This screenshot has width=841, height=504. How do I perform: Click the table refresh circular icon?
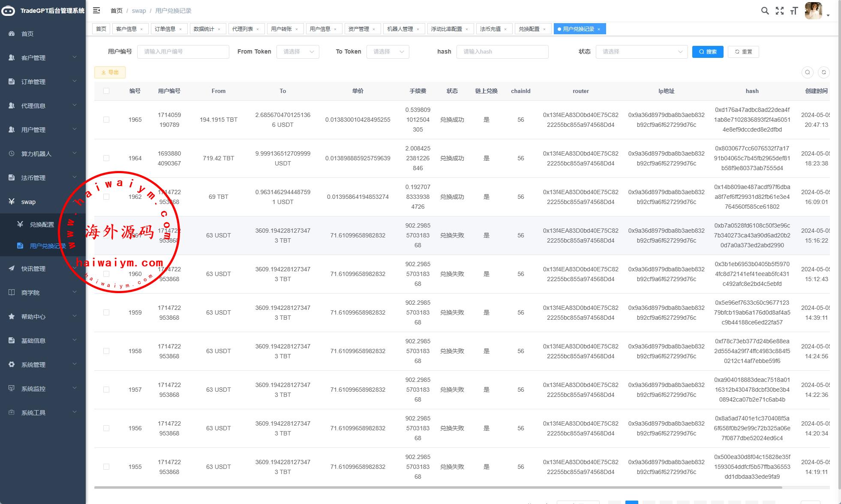click(823, 72)
